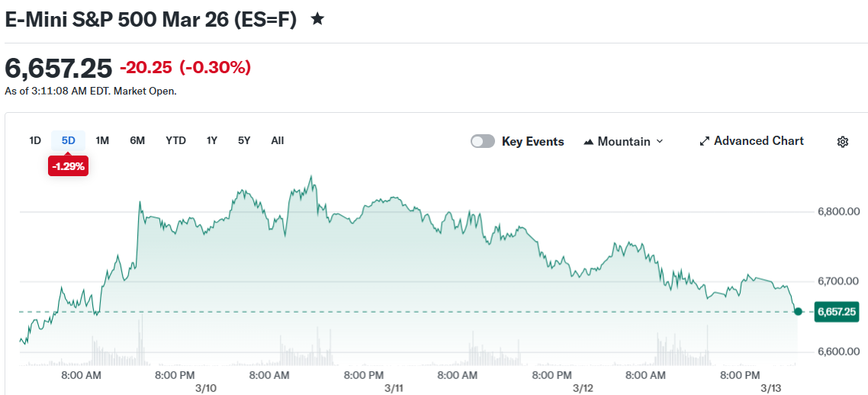Viewport: 868px width, 395px height.
Task: Star ES=F to add to watchlist
Action: 317,19
